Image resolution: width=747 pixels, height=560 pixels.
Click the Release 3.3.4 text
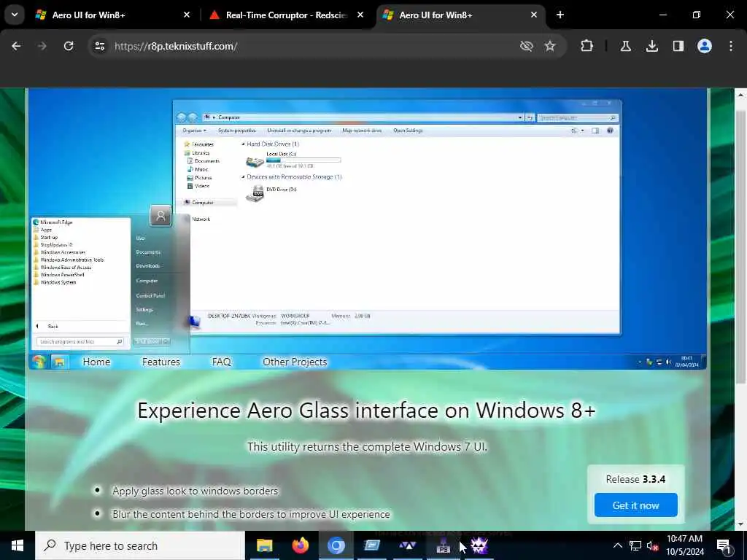coord(635,479)
